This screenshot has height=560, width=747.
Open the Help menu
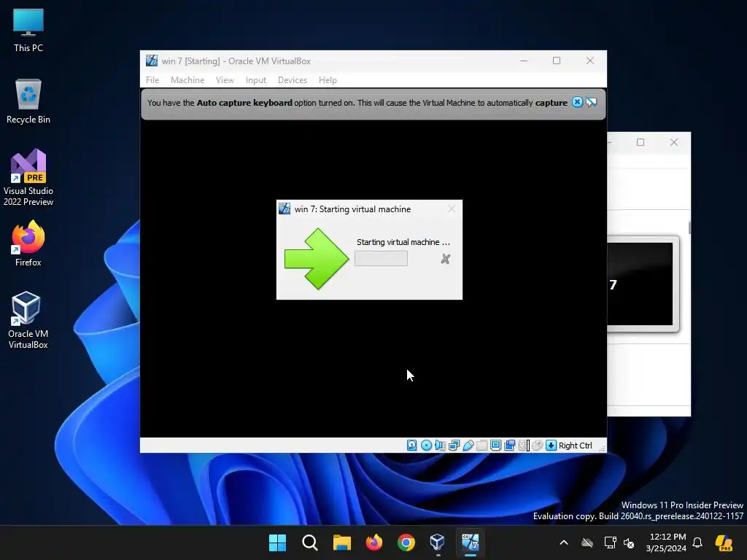[x=328, y=80]
